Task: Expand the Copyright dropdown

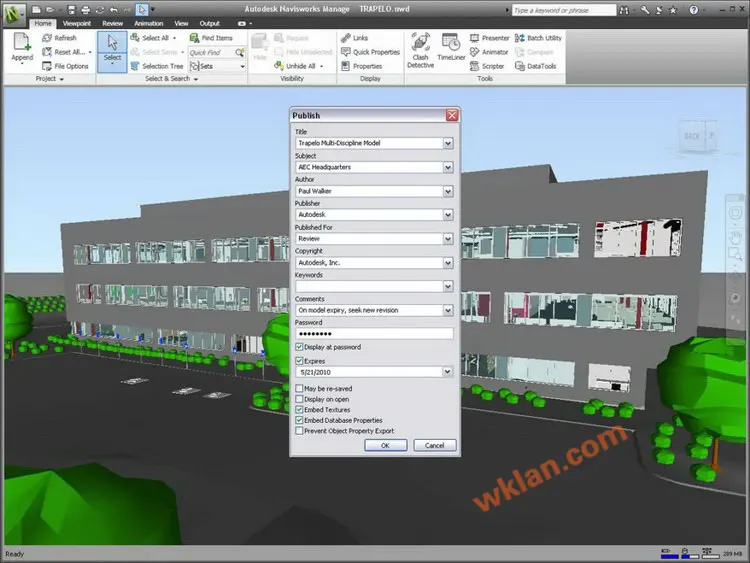Action: [x=448, y=262]
